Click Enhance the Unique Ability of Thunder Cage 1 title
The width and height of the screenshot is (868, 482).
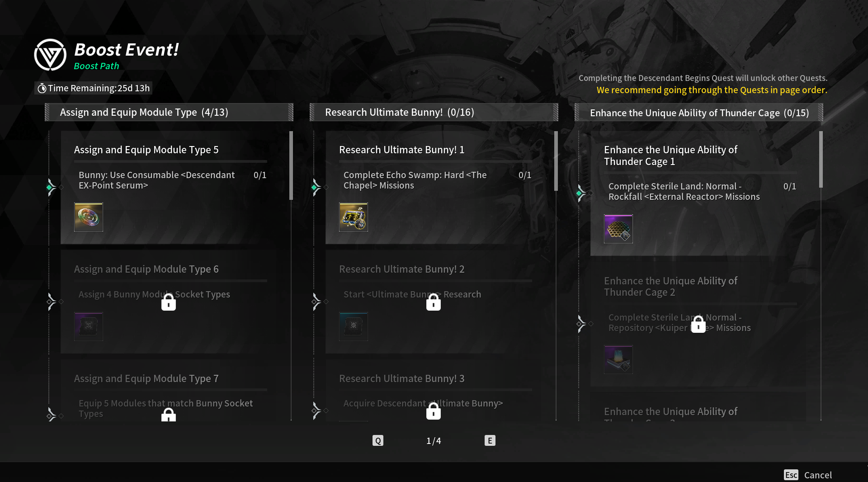tap(670, 156)
